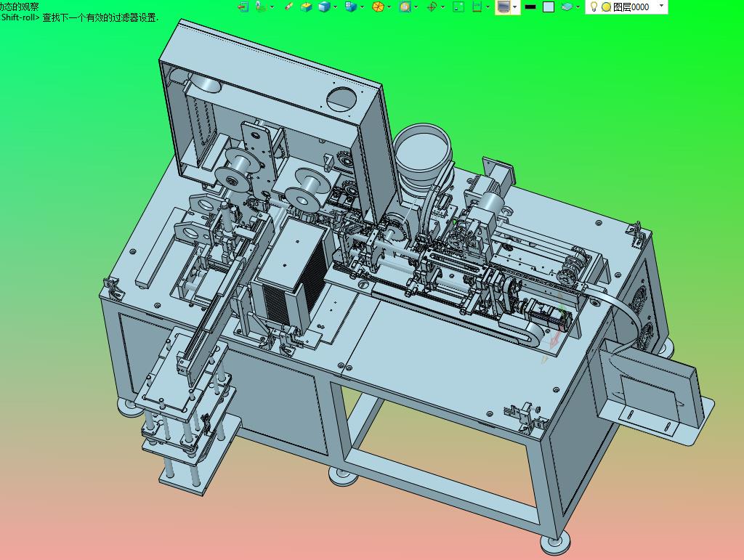Click the rotate center crosshair icon
Image resolution: width=744 pixels, height=560 pixels.
[432, 7]
